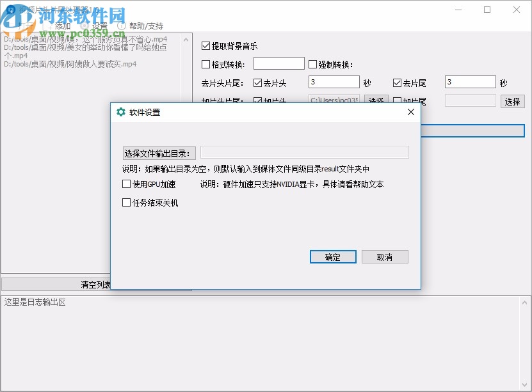Click the 取消 button in the dialog
This screenshot has height=392, width=532.
coord(385,256)
